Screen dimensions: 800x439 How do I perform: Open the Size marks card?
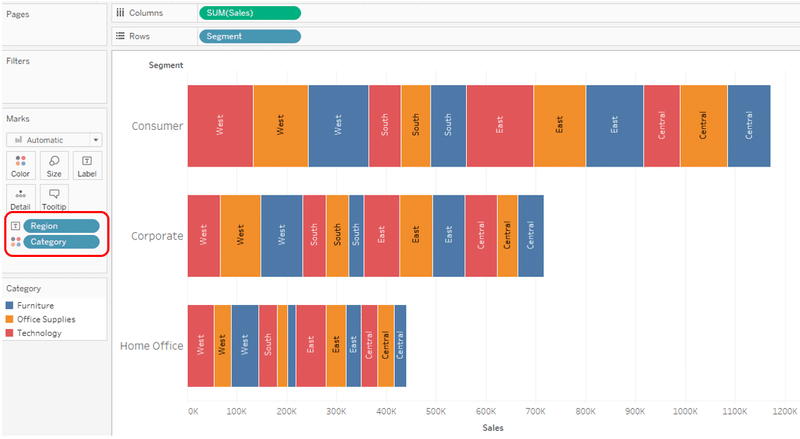pyautogui.click(x=54, y=165)
